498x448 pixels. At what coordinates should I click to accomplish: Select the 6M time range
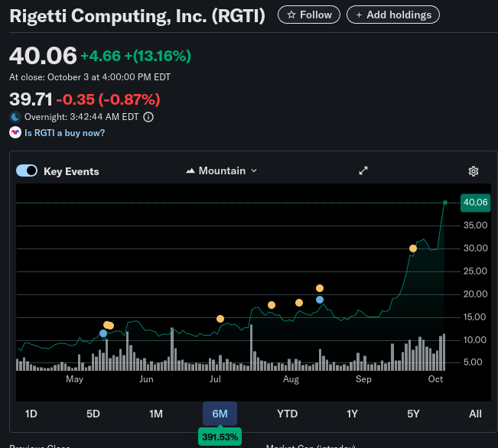(x=220, y=414)
